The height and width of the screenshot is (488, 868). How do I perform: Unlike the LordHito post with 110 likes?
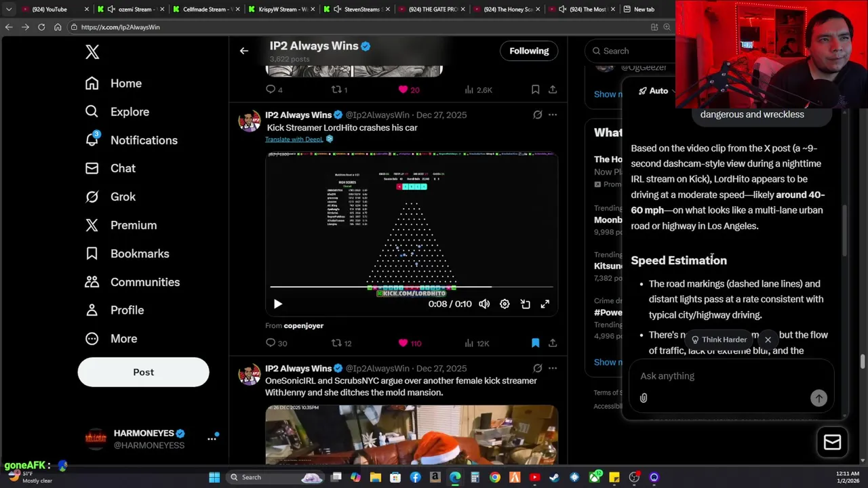403,343
